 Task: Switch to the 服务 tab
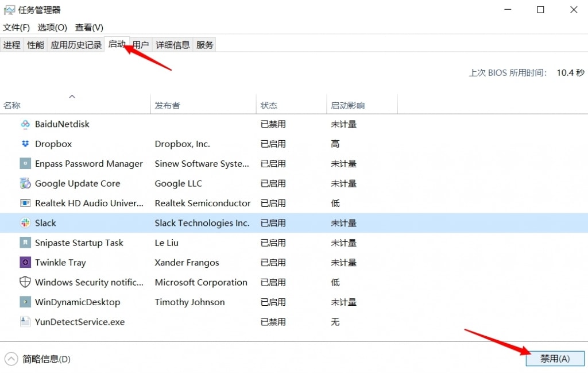[204, 45]
